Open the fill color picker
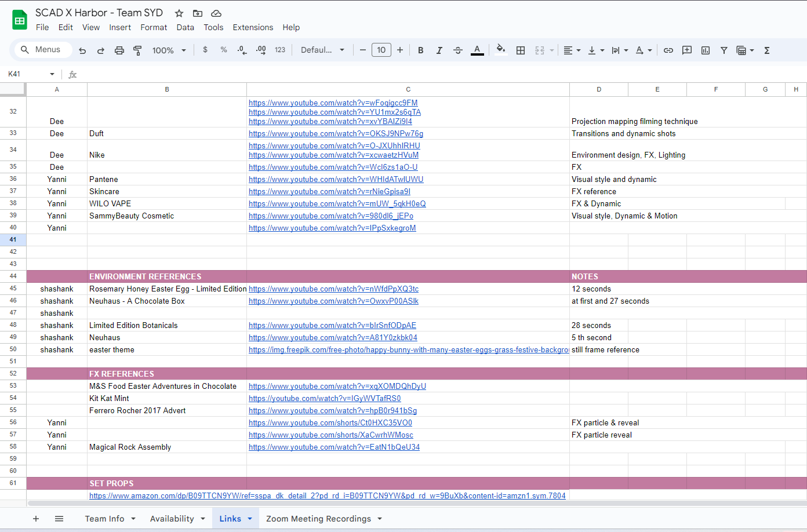The width and height of the screenshot is (807, 532). pos(501,50)
